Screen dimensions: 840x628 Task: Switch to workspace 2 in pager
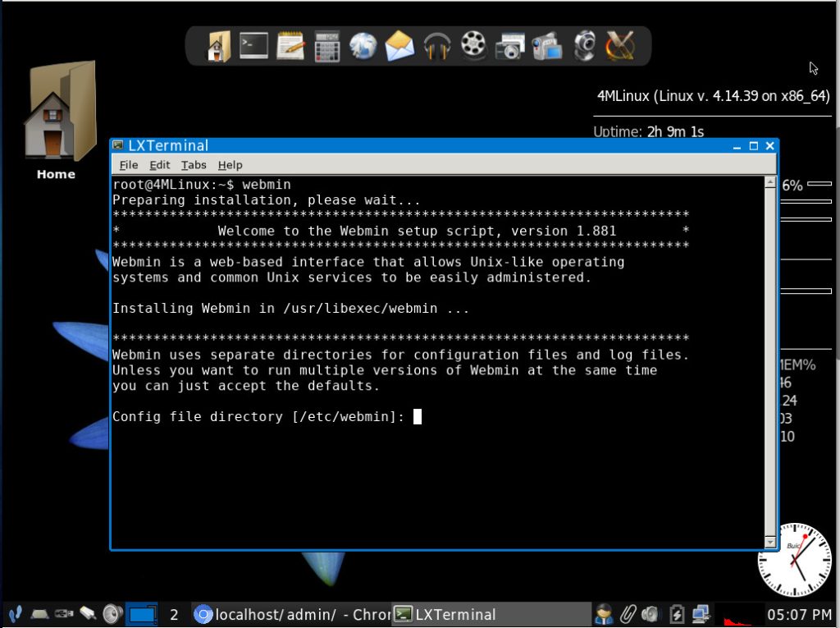pyautogui.click(x=174, y=614)
